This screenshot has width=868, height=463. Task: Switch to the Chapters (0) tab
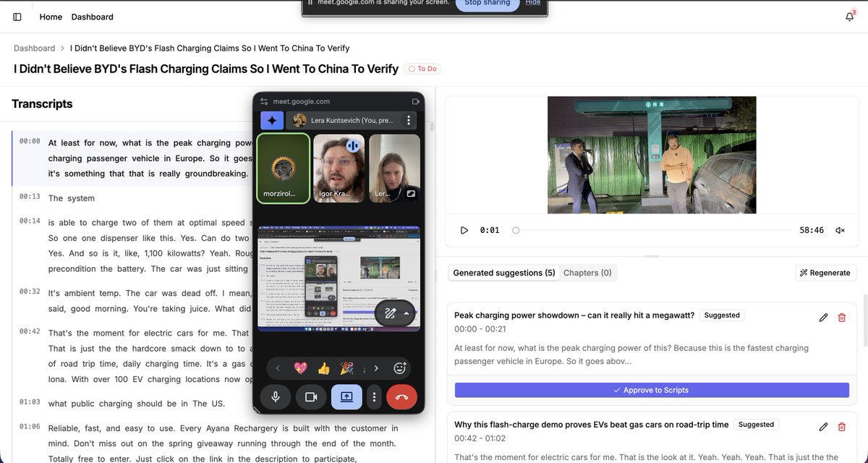(587, 273)
